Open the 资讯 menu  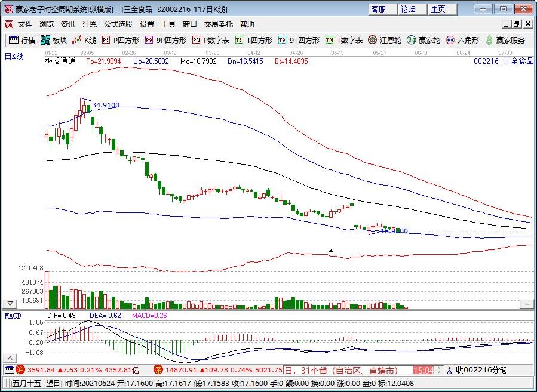coord(68,24)
